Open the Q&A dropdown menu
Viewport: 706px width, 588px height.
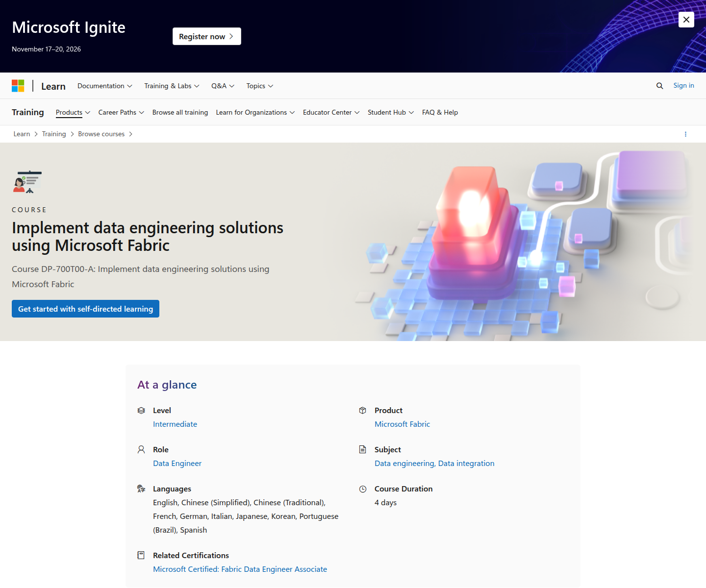pyautogui.click(x=223, y=86)
